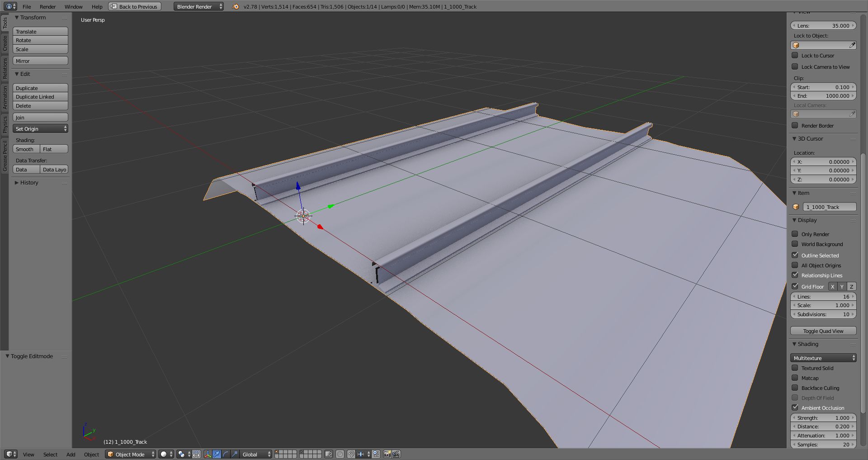868x460 pixels.
Task: Disable Outline Selected checkbox
Action: pyautogui.click(x=795, y=255)
